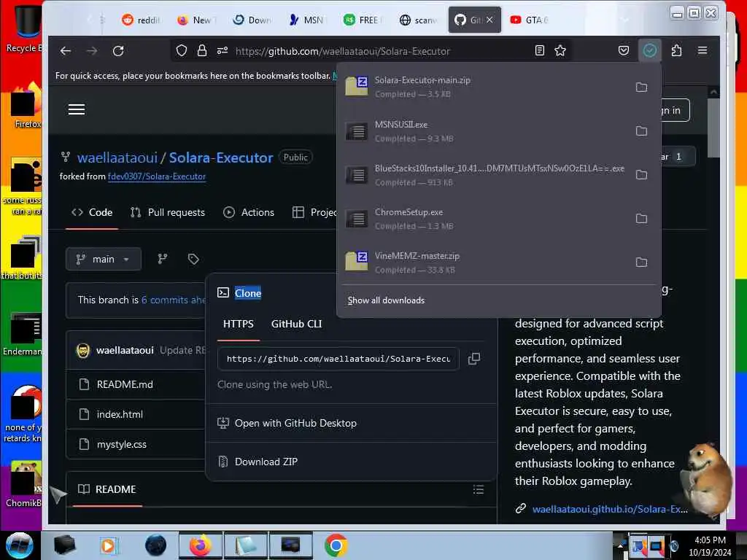Open the Firefox extensions puzzle icon
Viewport: 747px width, 560px height.
[676, 50]
